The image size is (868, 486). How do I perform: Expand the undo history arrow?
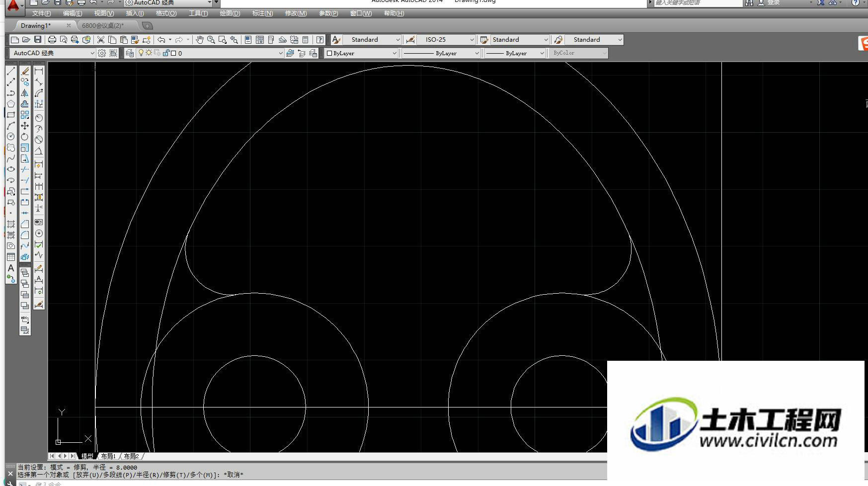[x=170, y=40]
